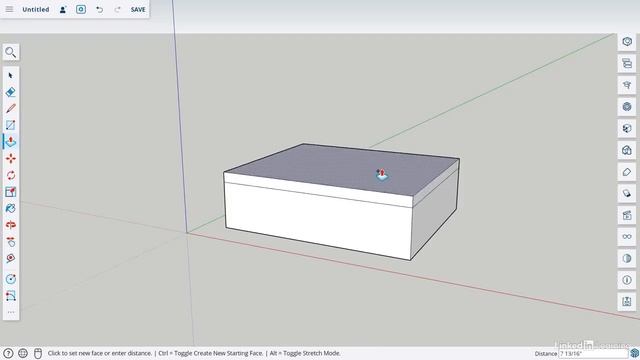Open the language globe icon
This screenshot has width=640, height=360.
point(23,353)
